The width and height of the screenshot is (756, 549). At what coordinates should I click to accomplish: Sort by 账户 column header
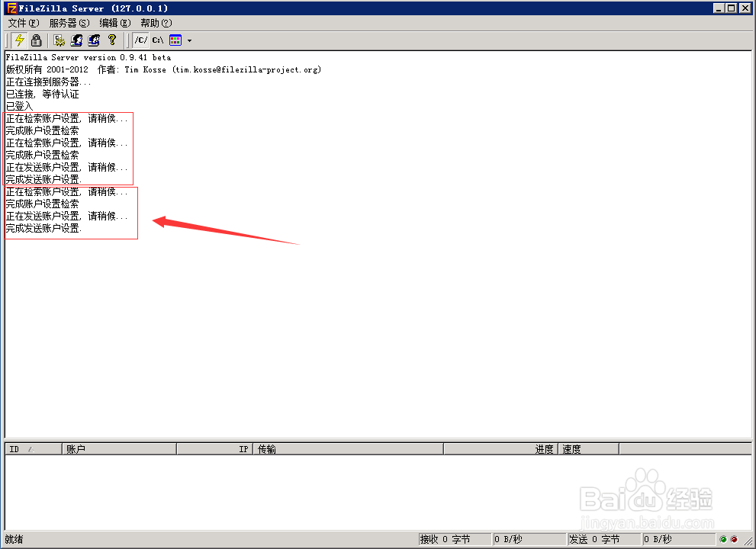[x=120, y=449]
